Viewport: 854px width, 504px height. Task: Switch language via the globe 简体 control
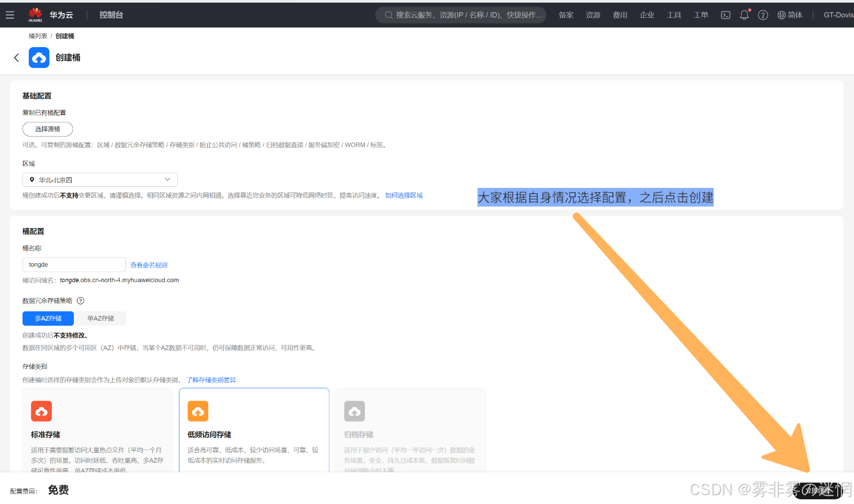790,15
